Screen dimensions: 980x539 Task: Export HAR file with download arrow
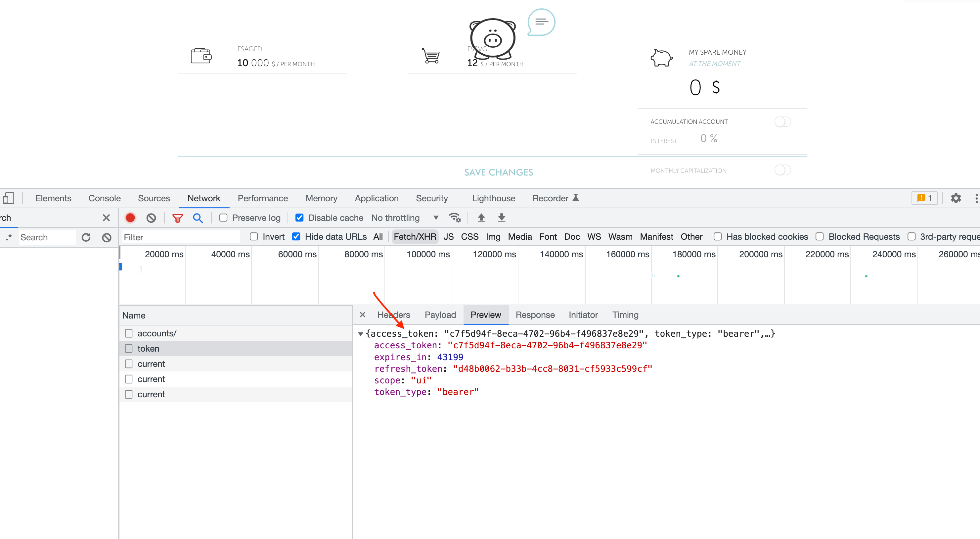tap(501, 218)
